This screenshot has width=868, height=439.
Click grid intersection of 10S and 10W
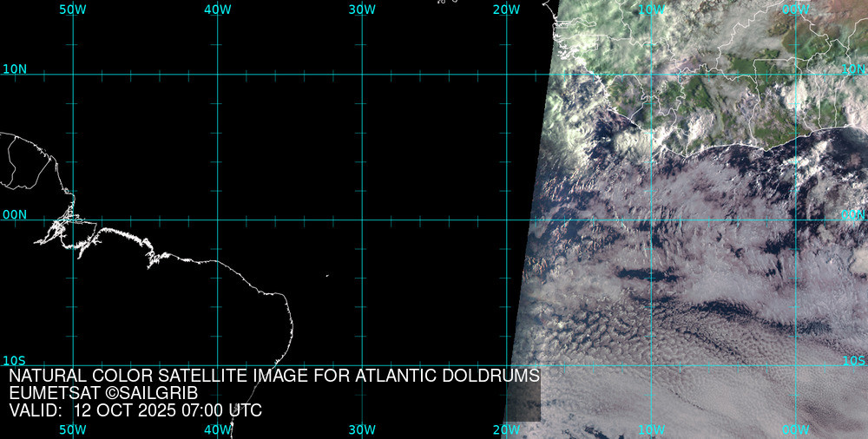(652, 365)
